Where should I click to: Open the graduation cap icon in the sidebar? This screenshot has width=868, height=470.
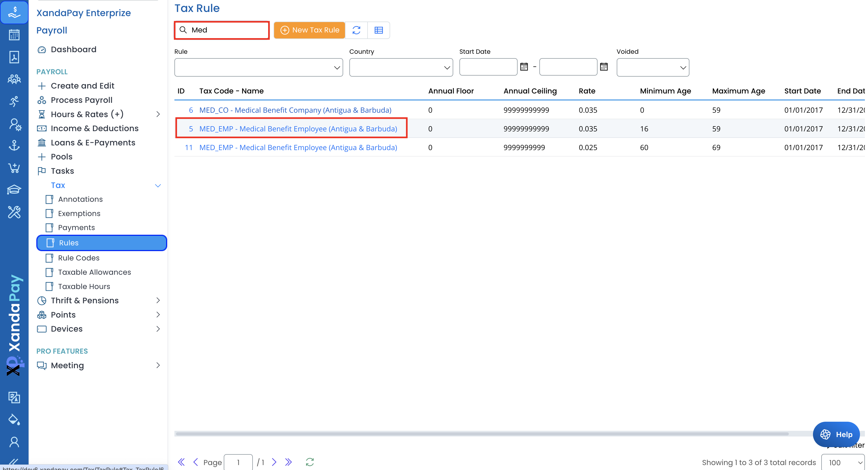[x=14, y=190]
